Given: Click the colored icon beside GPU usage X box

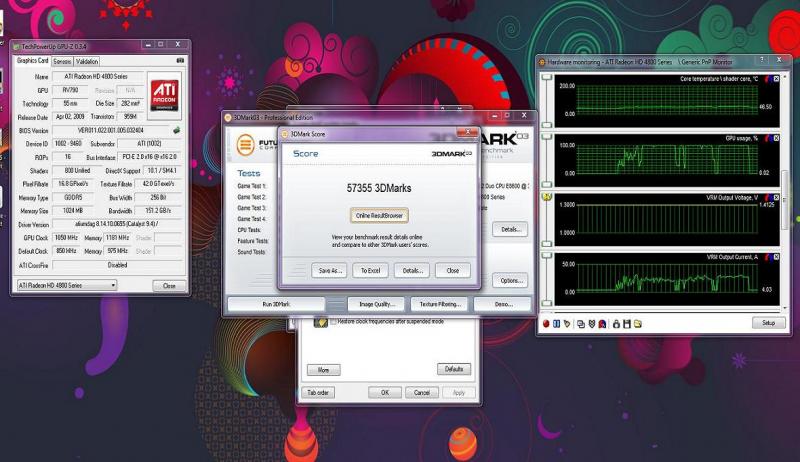Looking at the screenshot, I should pos(768,138).
